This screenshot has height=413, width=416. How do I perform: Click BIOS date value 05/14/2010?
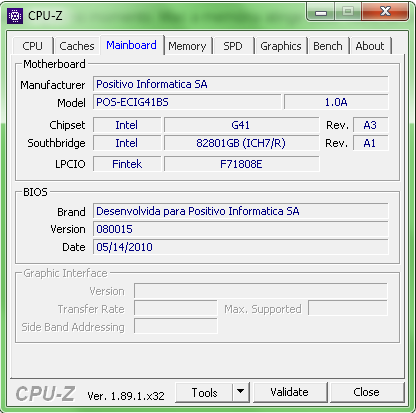coord(241,247)
